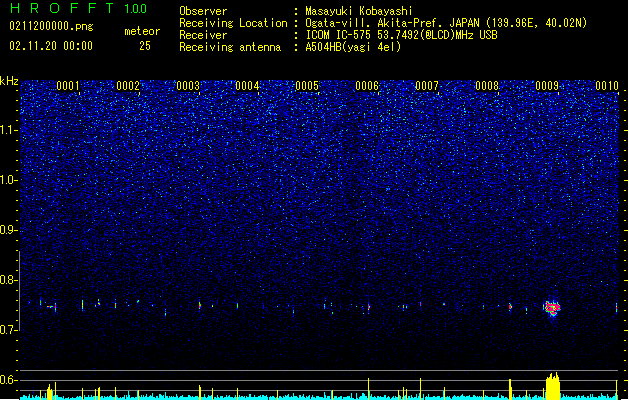Image resolution: width=629 pixels, height=400 pixels.
Task: Click the 0.8 kHz axis tick label
Action: [9, 280]
